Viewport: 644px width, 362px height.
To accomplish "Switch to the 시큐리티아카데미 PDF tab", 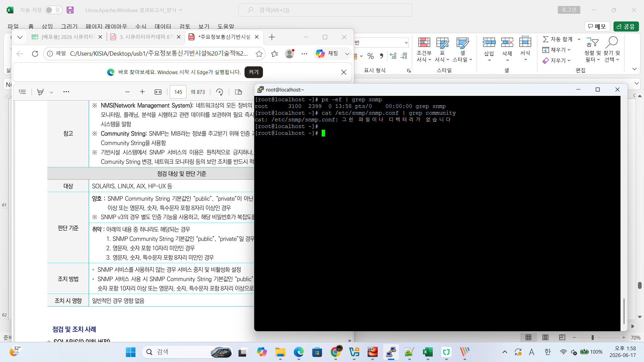I will 142,37.
